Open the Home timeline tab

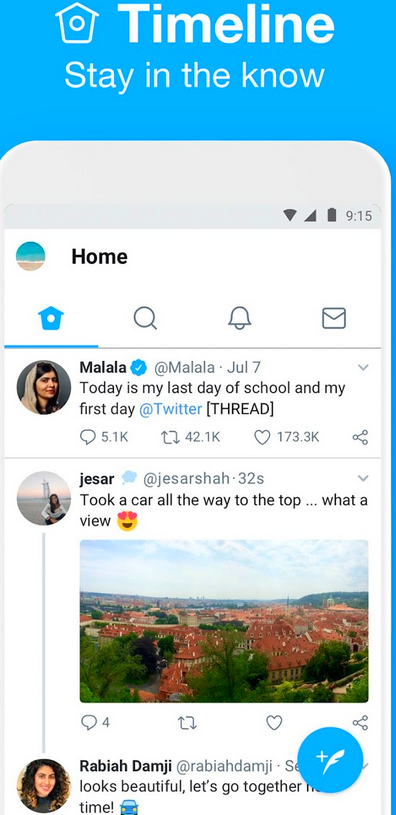pyautogui.click(x=51, y=318)
